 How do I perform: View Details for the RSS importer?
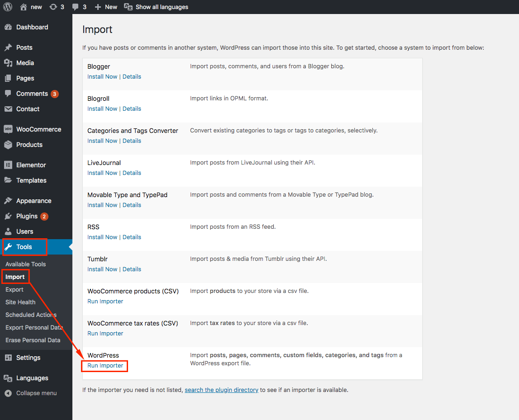(x=132, y=237)
